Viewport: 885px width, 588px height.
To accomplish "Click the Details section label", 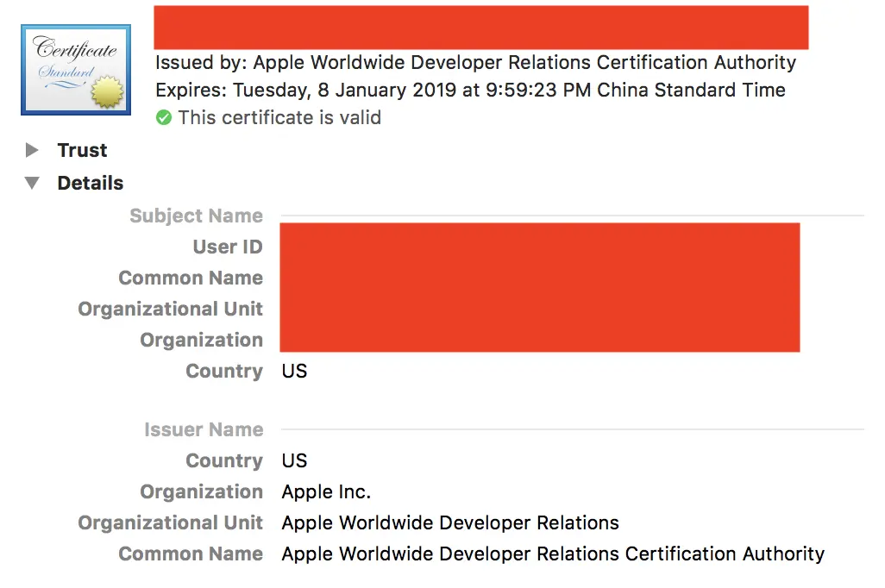I will click(x=91, y=183).
